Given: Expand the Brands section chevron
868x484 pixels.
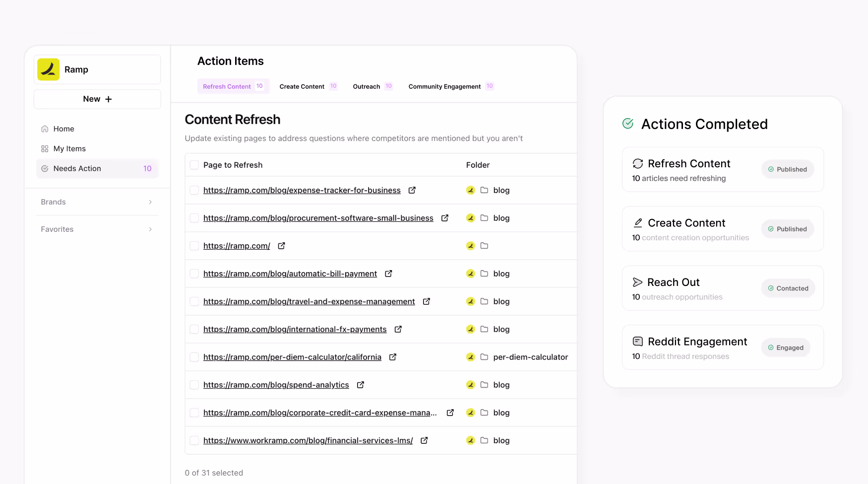Looking at the screenshot, I should click(150, 202).
